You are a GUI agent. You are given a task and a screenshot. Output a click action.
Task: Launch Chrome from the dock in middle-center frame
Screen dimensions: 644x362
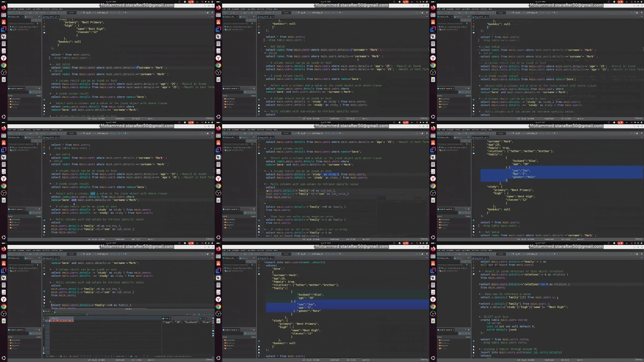point(218,185)
